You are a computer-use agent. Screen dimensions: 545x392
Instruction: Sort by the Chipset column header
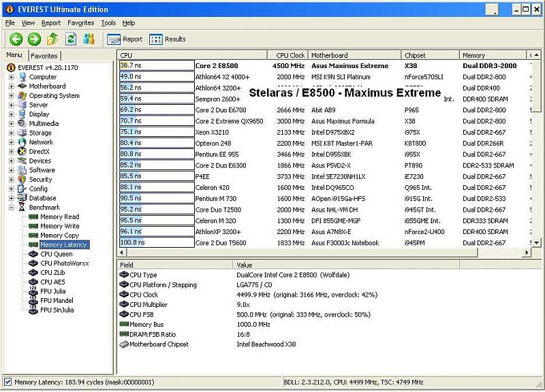coord(431,55)
